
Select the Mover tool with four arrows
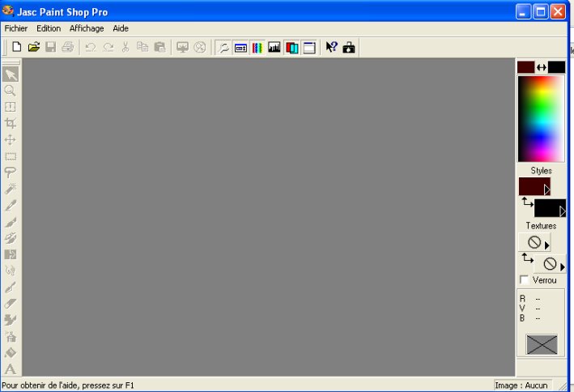[x=11, y=139]
